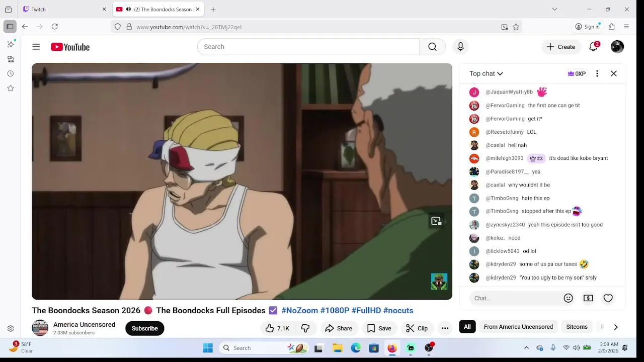
Task: Bookmark this page with star
Action: coord(516,27)
